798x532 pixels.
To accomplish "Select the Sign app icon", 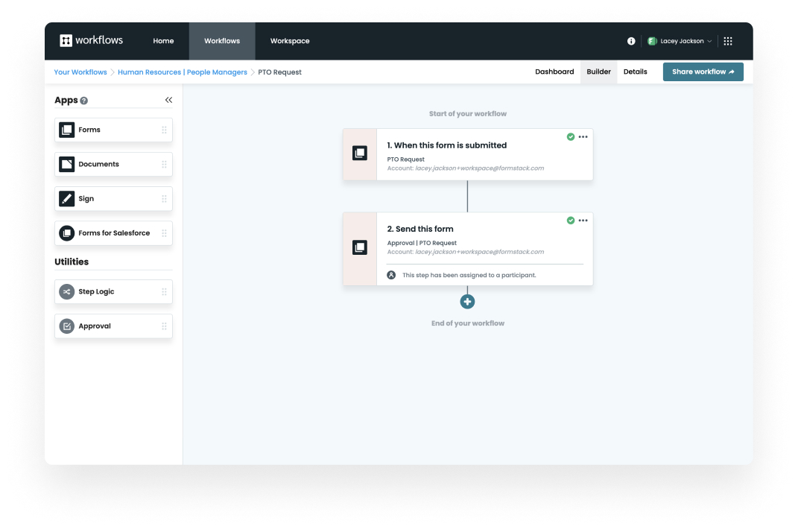I will point(66,198).
